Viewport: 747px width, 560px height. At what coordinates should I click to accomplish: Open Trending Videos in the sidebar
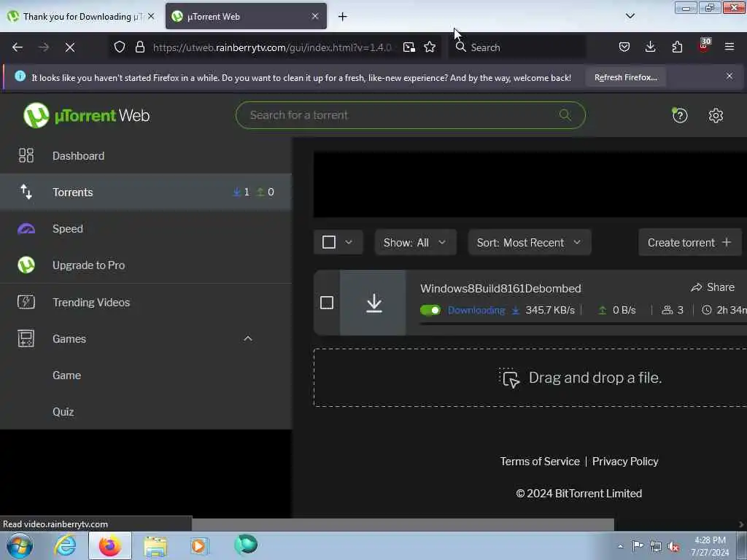pyautogui.click(x=146, y=302)
